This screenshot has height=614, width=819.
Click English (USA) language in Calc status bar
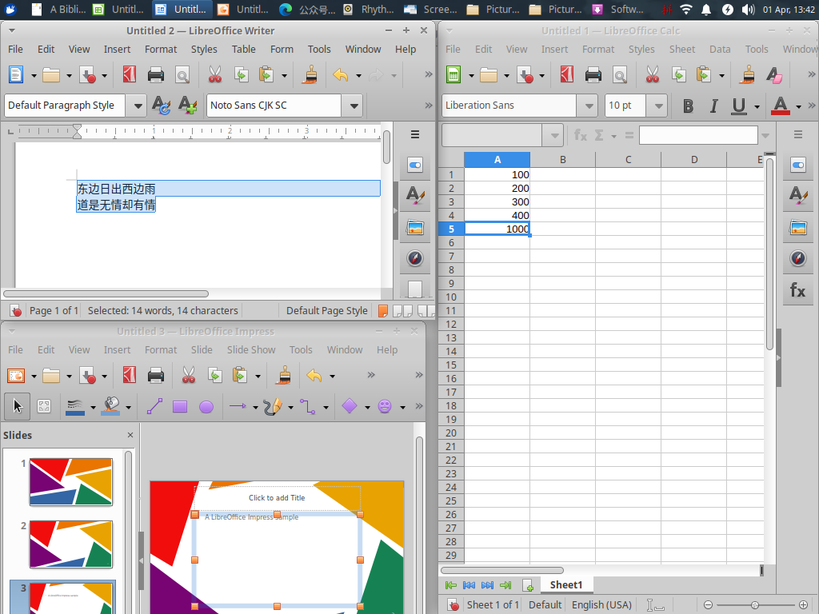pyautogui.click(x=601, y=605)
